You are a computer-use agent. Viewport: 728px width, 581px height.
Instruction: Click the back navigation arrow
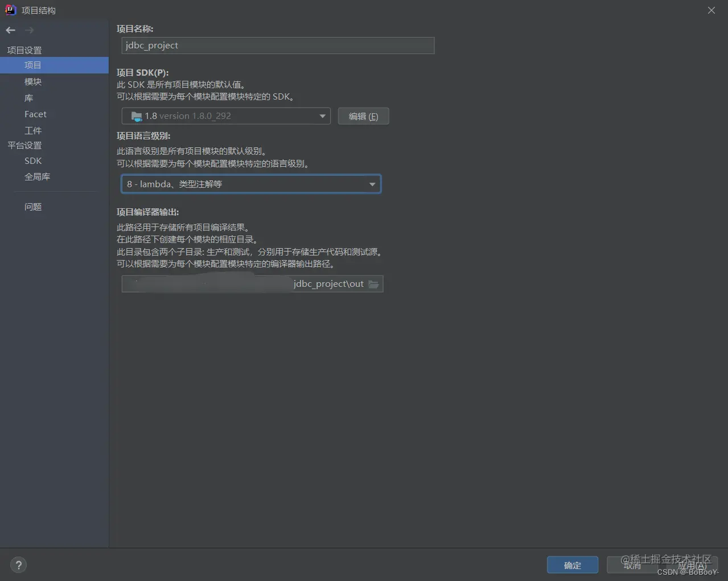click(x=10, y=30)
